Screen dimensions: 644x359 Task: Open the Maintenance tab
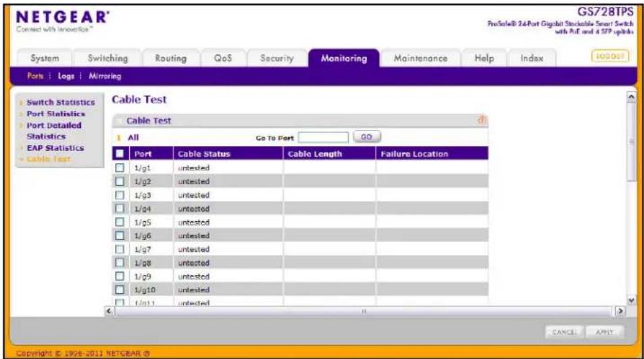[420, 58]
